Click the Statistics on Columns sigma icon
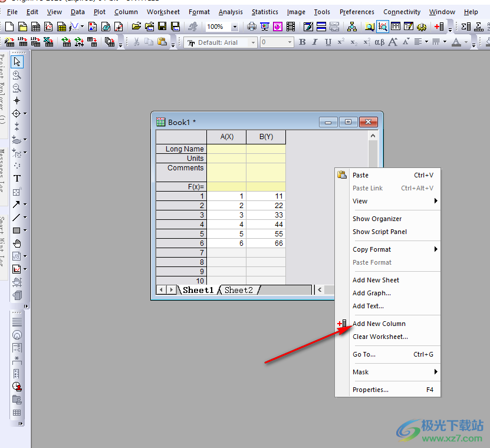The image size is (490, 448). 466,27
